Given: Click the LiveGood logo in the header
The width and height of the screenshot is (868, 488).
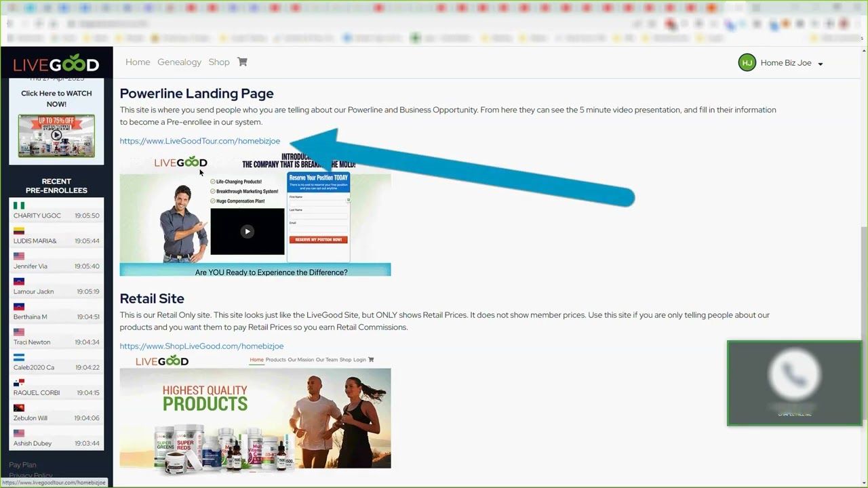Looking at the screenshot, I should coord(56,64).
